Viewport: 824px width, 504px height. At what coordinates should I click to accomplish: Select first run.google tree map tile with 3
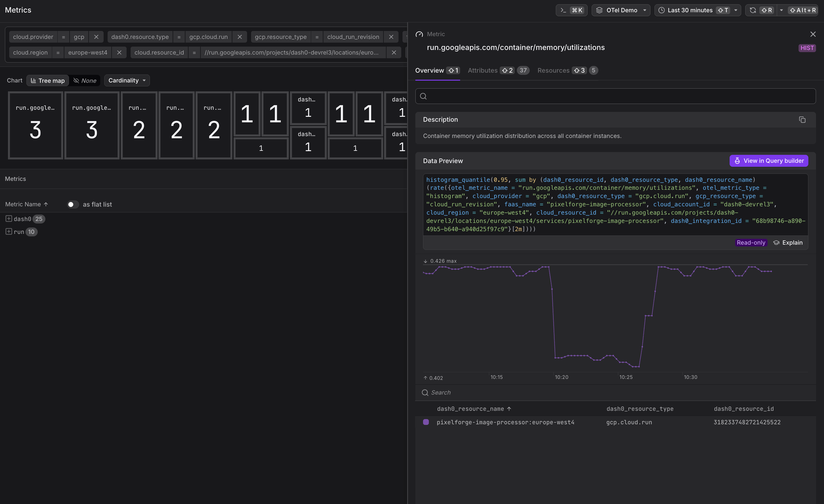36,125
